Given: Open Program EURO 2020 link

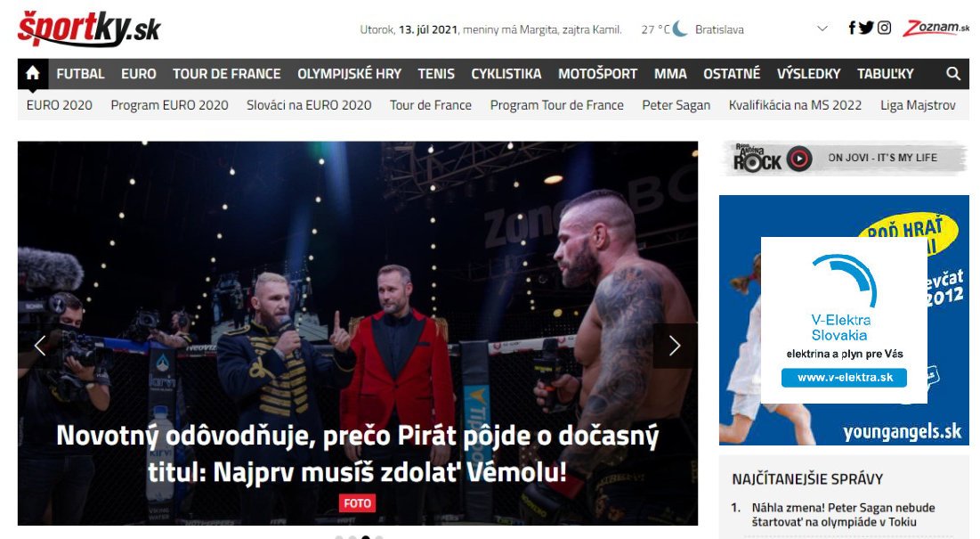Looking at the screenshot, I should (x=169, y=105).
